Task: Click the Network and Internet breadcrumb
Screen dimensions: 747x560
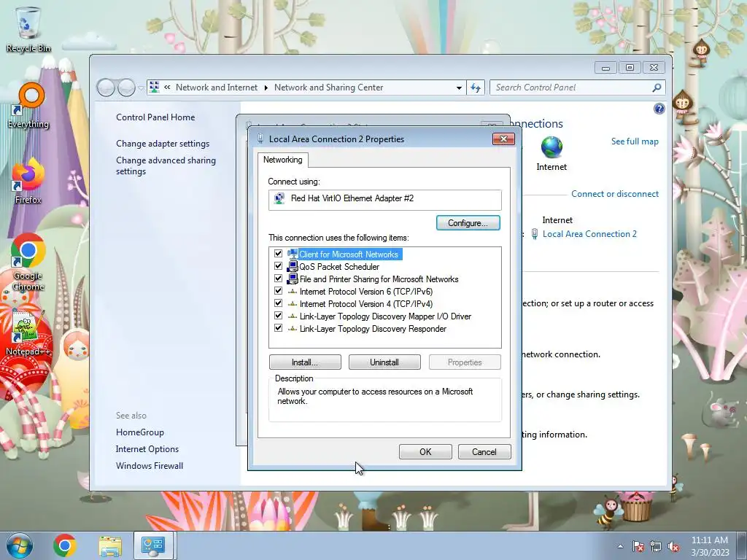Action: (216, 87)
